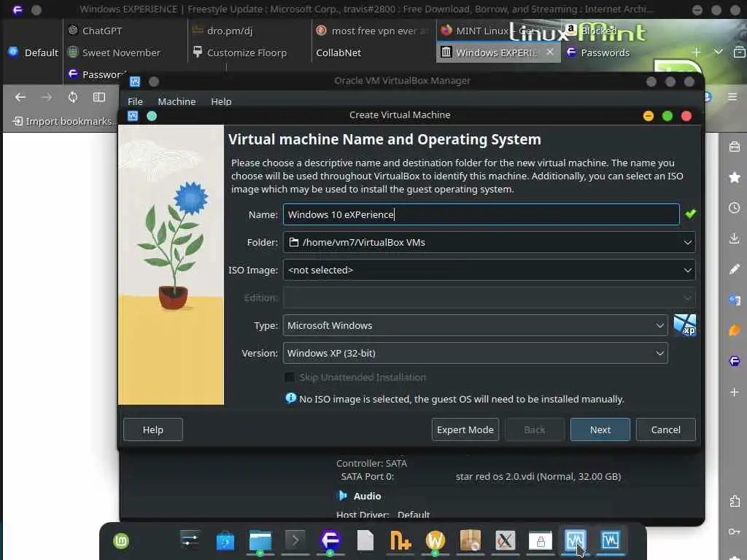Switch to the Sweet November tab
This screenshot has width=747, height=560.
[124, 52]
